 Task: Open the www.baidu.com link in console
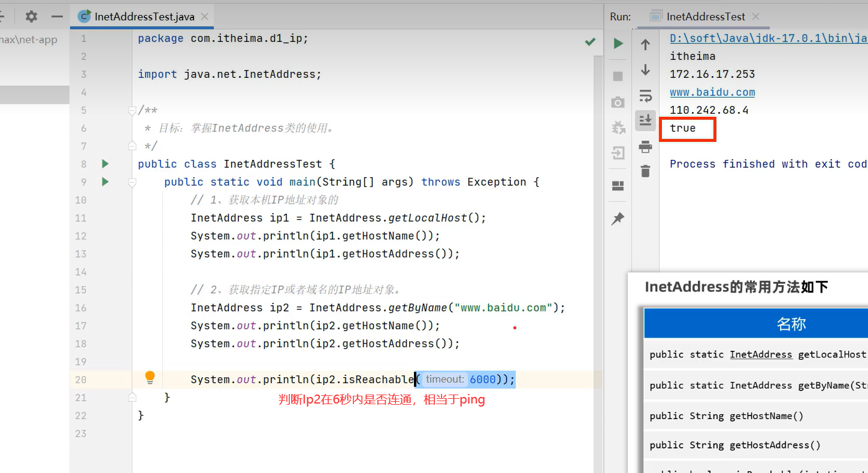712,92
